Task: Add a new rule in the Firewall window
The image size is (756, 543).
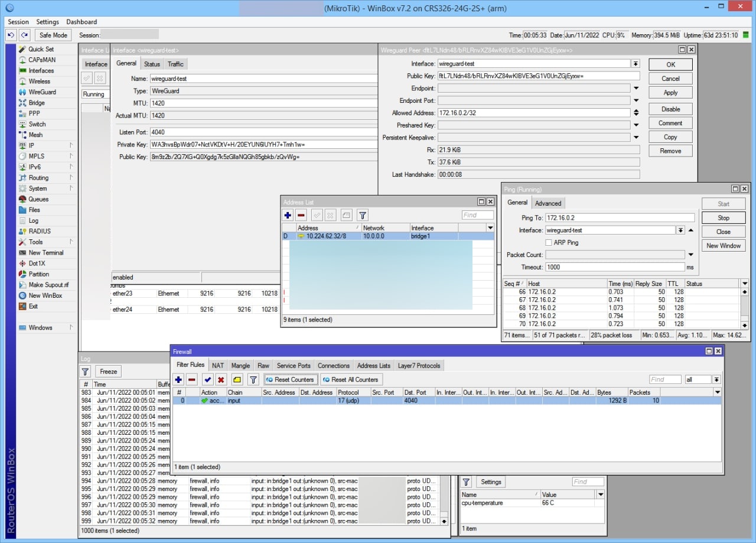Action: pyautogui.click(x=178, y=379)
